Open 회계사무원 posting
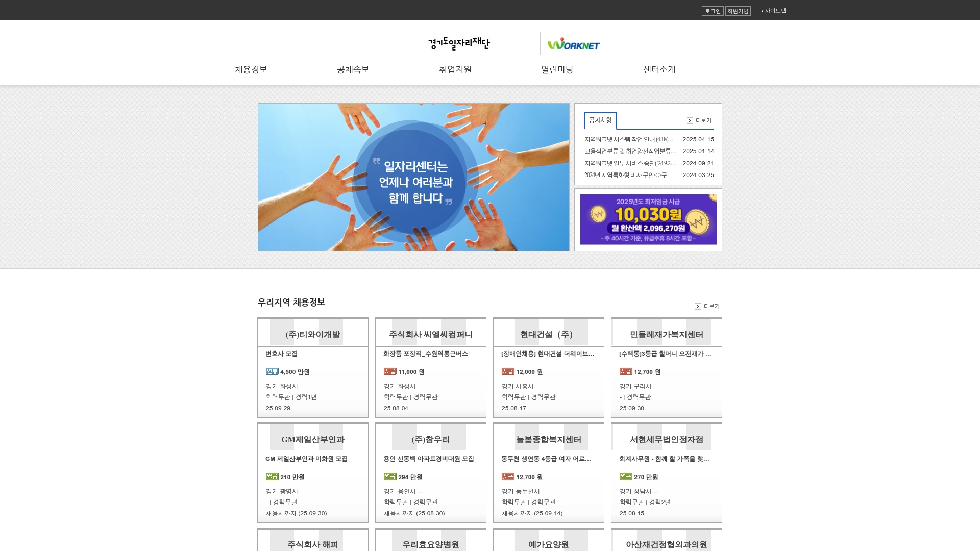This screenshot has height=551, width=980. coord(664,459)
